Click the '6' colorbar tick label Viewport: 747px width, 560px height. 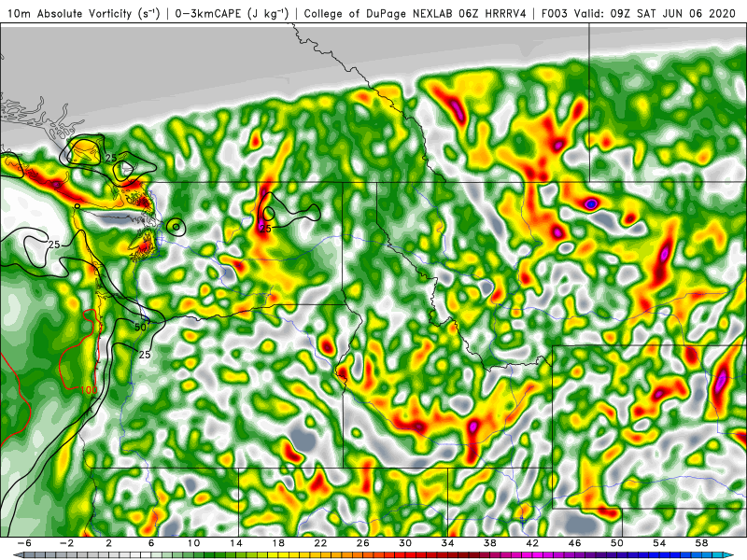point(151,543)
